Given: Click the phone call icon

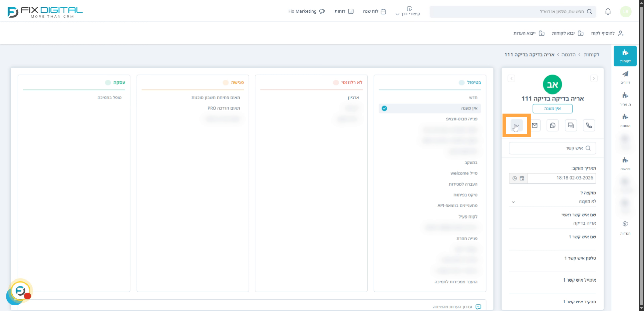Looking at the screenshot, I should click(589, 125).
